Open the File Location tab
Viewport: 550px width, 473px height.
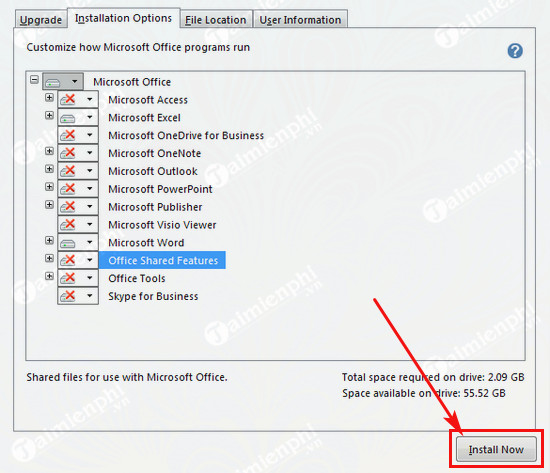click(x=216, y=20)
